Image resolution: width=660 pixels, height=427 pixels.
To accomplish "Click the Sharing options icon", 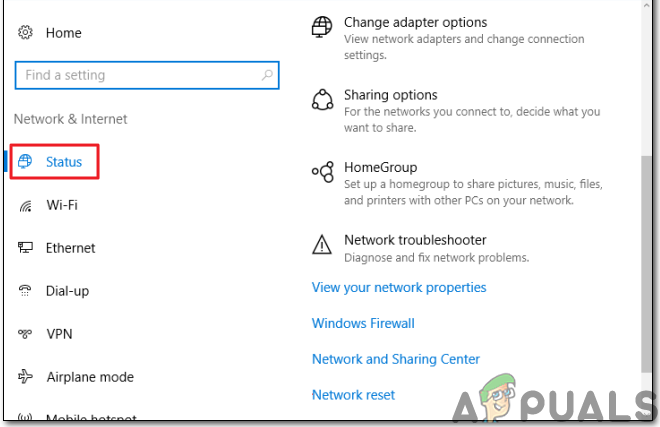I will (x=322, y=99).
